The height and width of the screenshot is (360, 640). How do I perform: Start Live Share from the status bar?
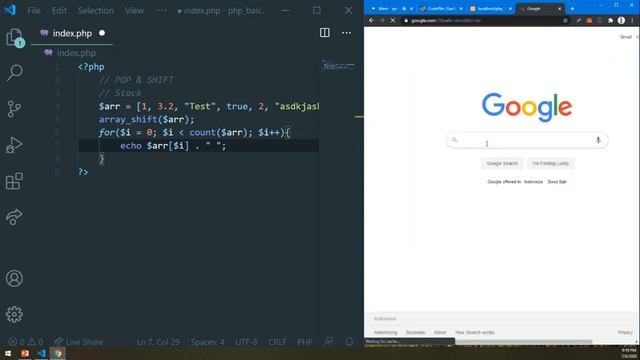coord(79,342)
